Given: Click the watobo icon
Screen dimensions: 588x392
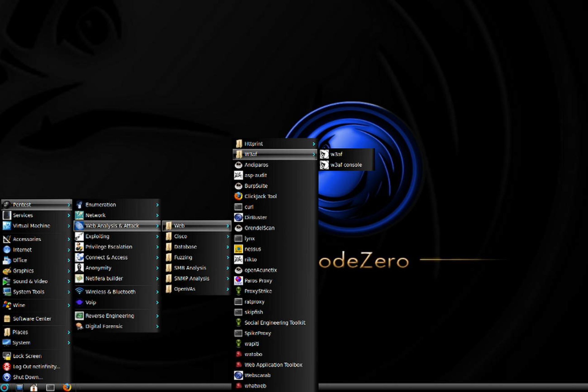Looking at the screenshot, I should pyautogui.click(x=239, y=354).
